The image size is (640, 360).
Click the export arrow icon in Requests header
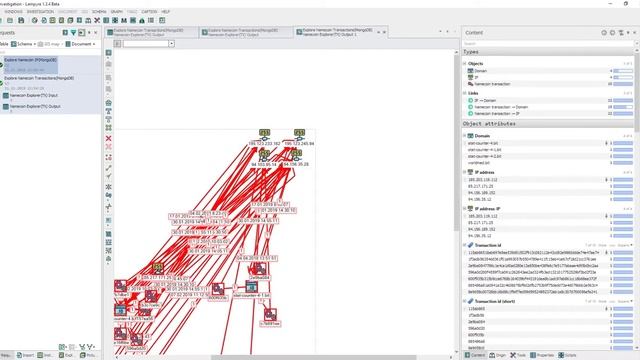(82, 33)
